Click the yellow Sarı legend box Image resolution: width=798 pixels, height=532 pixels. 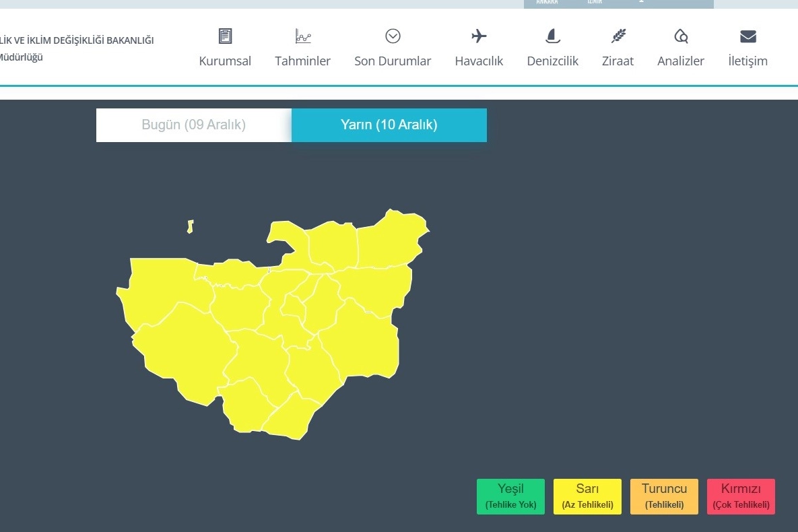(x=587, y=496)
